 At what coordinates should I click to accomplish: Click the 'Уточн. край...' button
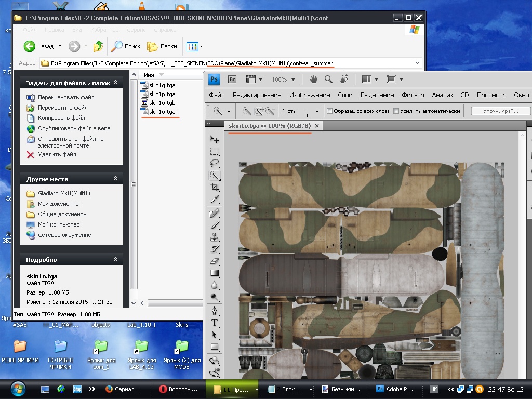501,111
